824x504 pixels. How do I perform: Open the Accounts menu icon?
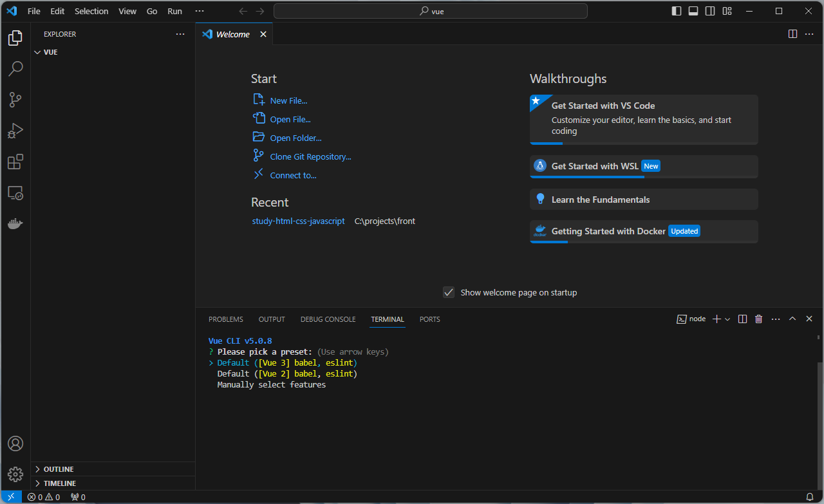point(15,443)
